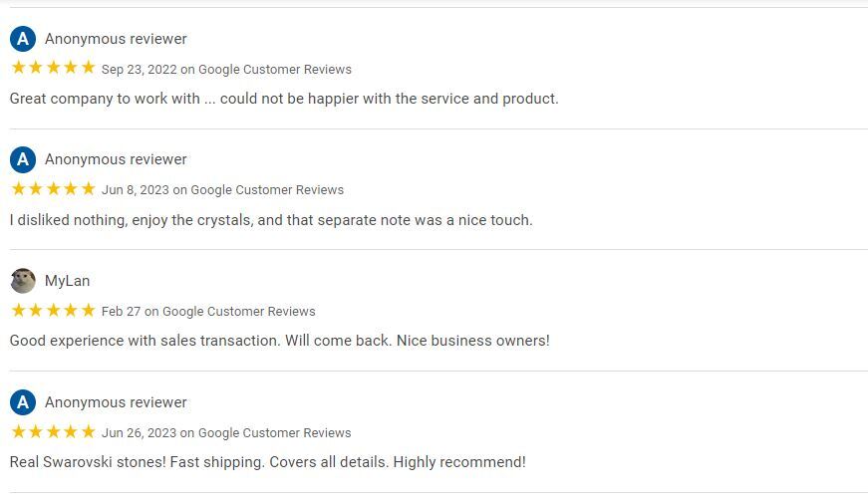Click 'Anonymous reviewer' above the Jun 26, 2023 date

[116, 402]
